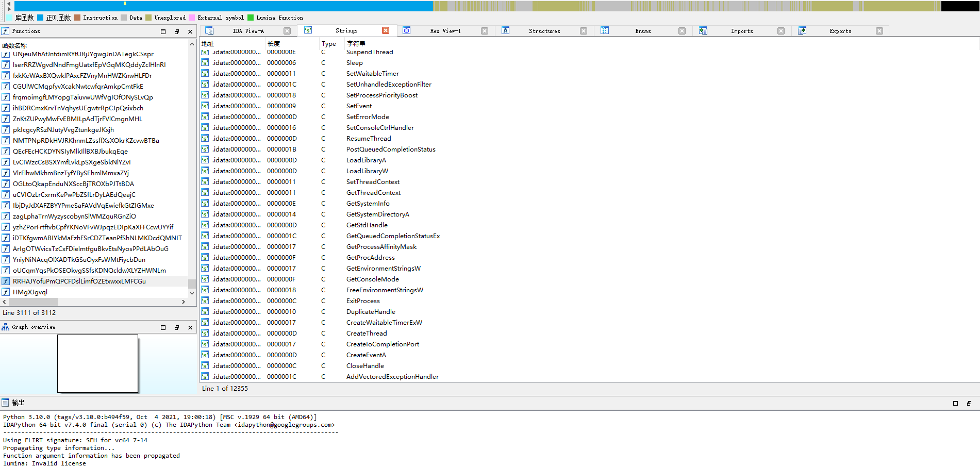Screen dimensions: 980x467
Task: Sort strings by Type column header
Action: (x=328, y=44)
